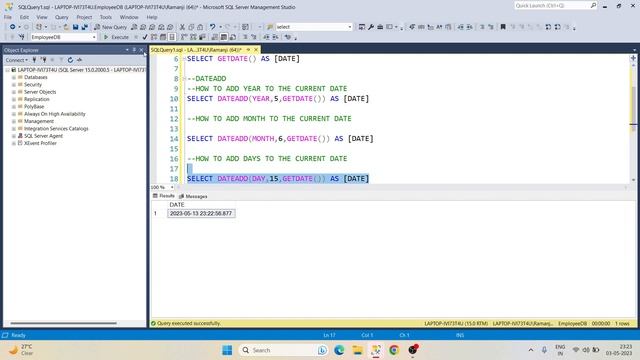The height and width of the screenshot is (360, 640).
Task: Click the bookmark icon in toolbar
Action: 503,27
